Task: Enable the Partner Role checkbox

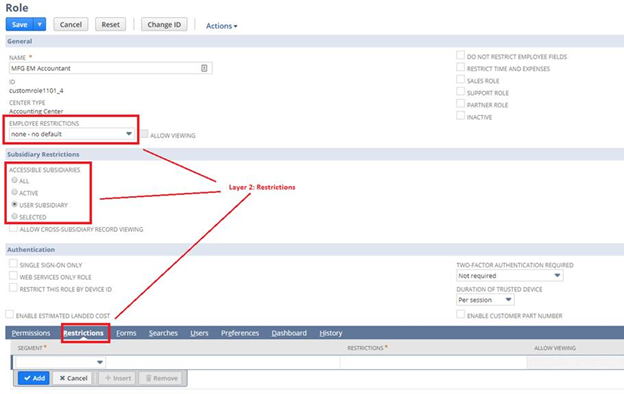Action: (x=460, y=104)
